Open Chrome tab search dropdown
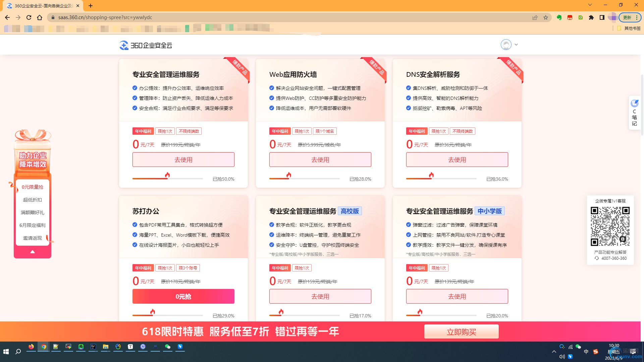The width and height of the screenshot is (644, 362). (590, 5)
